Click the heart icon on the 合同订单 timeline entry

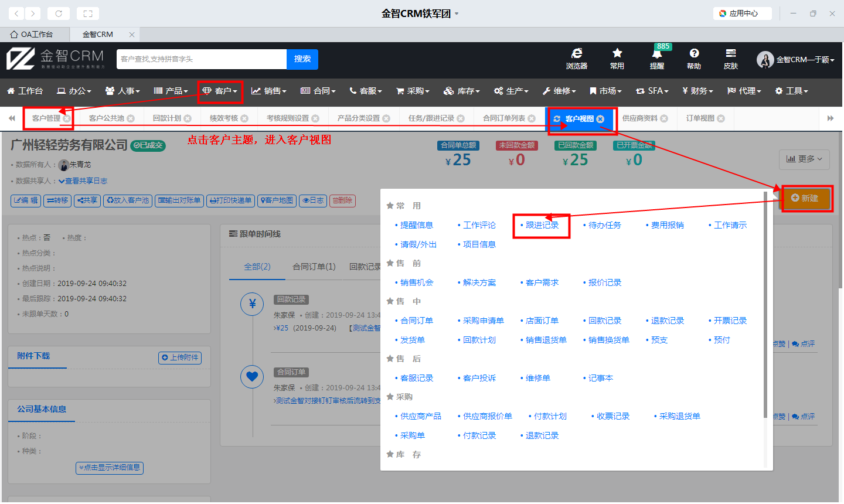(x=252, y=376)
